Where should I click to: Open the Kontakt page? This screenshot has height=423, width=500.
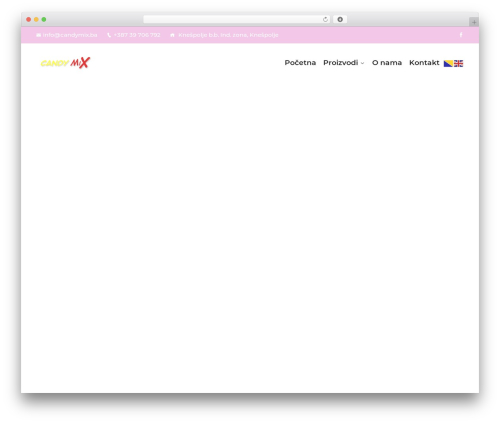pyautogui.click(x=424, y=63)
